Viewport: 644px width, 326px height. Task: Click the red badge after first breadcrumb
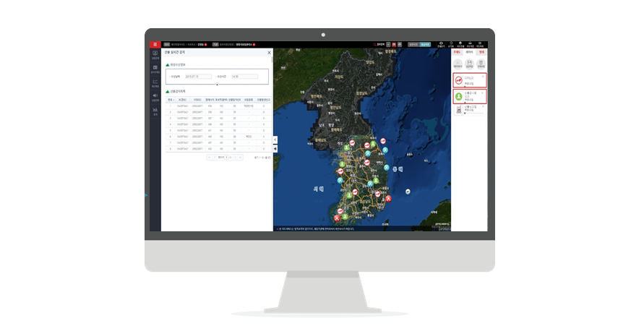point(206,44)
